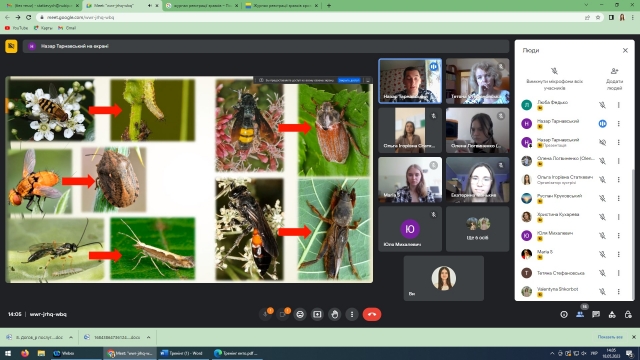Open the Windows notification center icon
Screen dimensions: 640x360
[629, 353]
